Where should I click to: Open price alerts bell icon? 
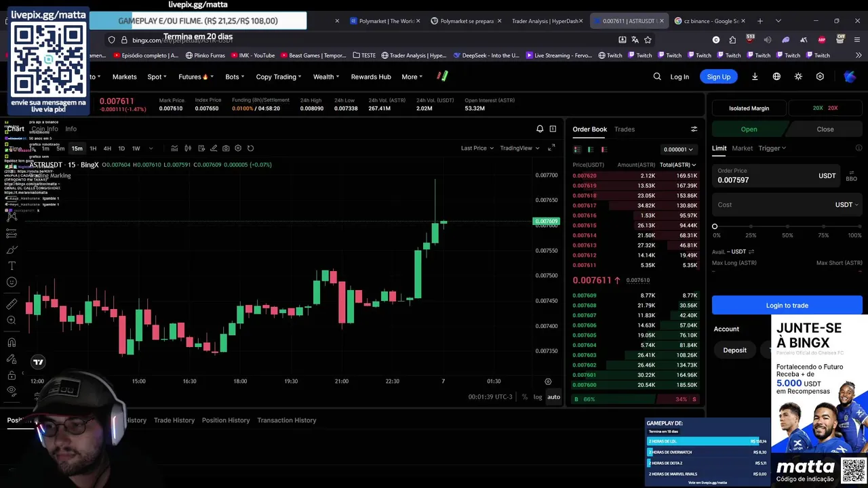(x=540, y=129)
